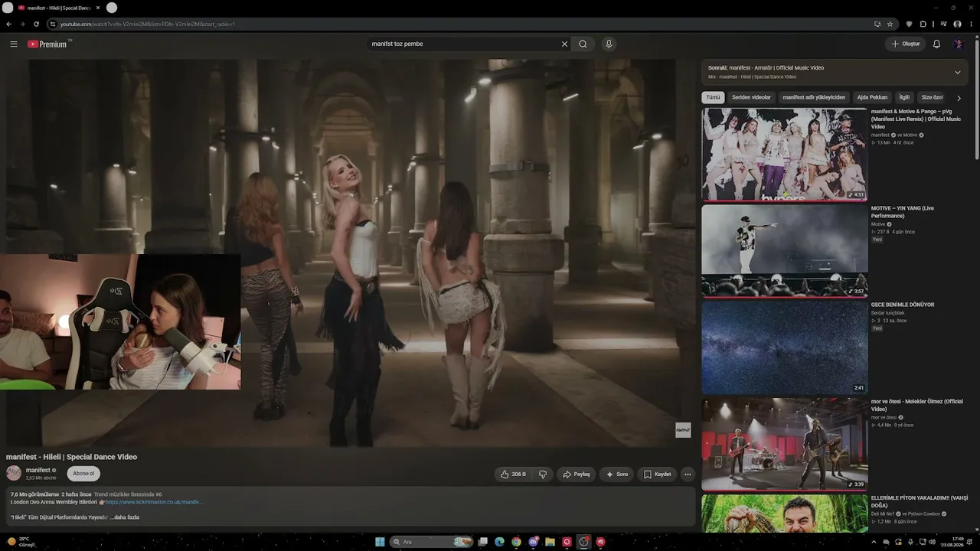Start voice search with the microphone
This screenshot has height=551, width=980.
tap(609, 44)
